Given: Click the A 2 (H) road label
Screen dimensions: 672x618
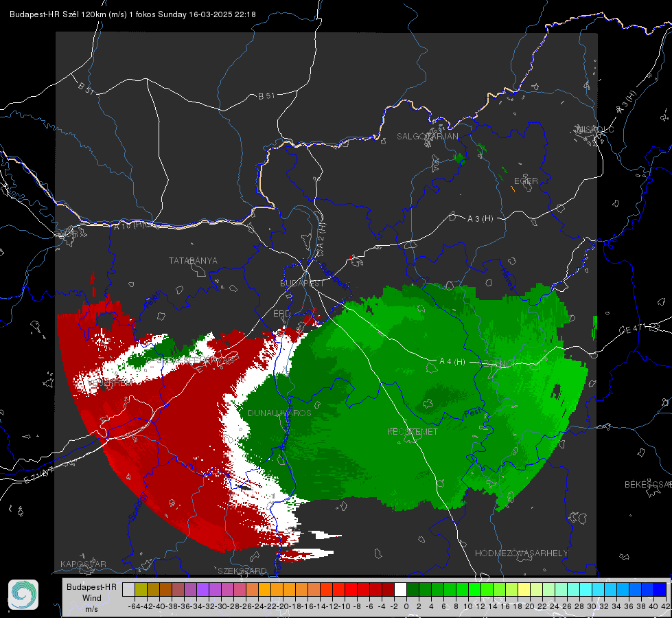Looking at the screenshot, I should [321, 236].
